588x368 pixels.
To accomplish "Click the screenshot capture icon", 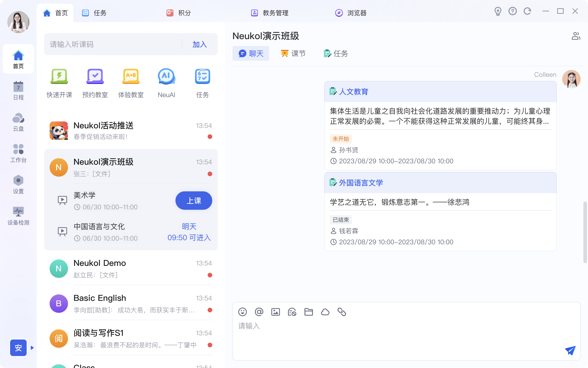I will click(292, 312).
